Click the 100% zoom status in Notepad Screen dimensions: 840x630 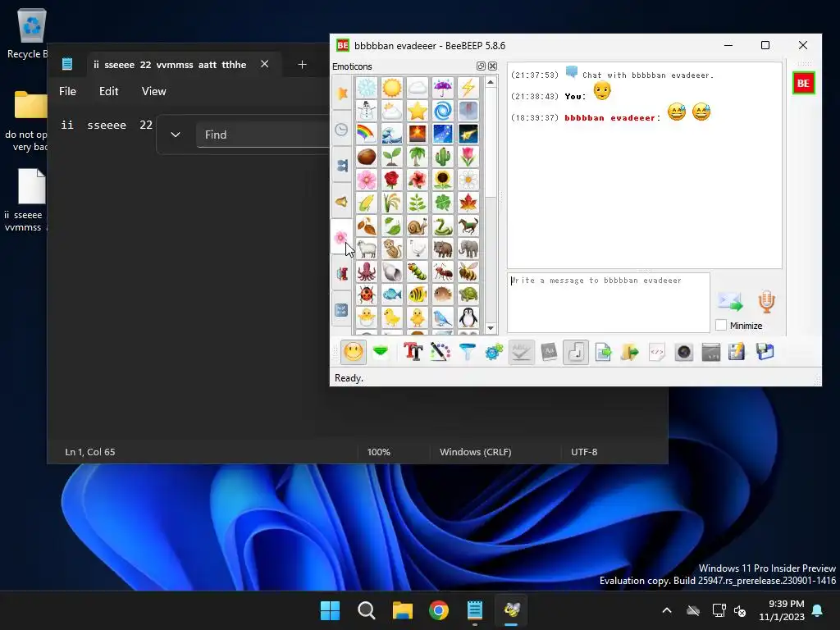click(x=379, y=452)
